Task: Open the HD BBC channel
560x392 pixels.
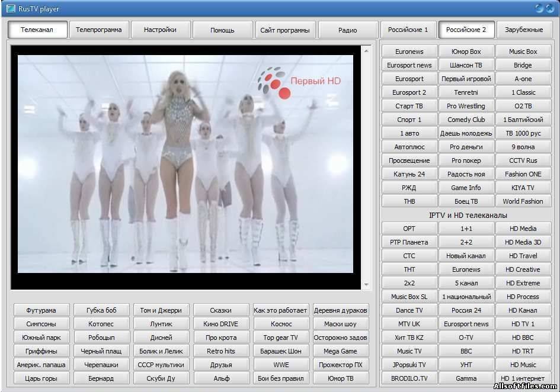Action: [523, 338]
